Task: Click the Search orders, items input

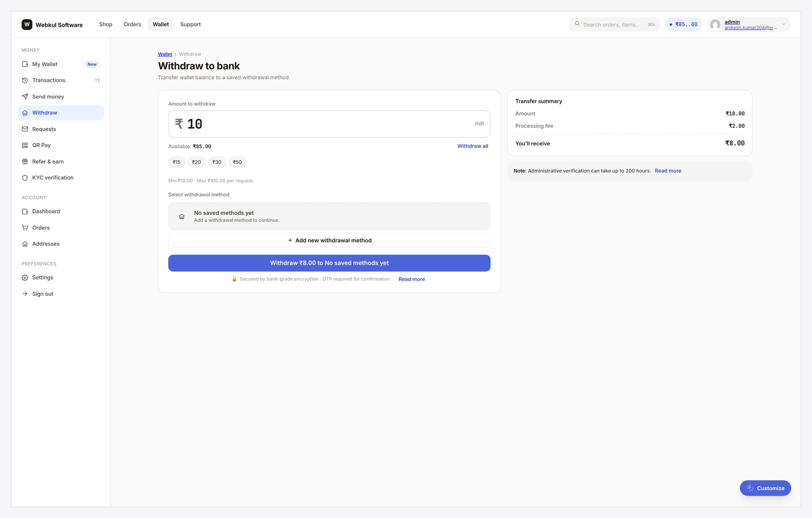Action: point(614,25)
